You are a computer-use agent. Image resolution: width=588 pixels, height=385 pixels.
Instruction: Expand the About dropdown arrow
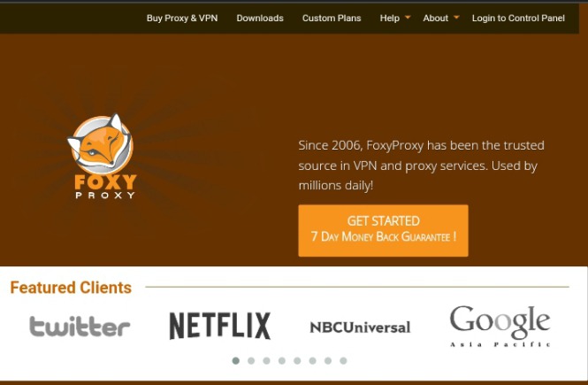[456, 18]
